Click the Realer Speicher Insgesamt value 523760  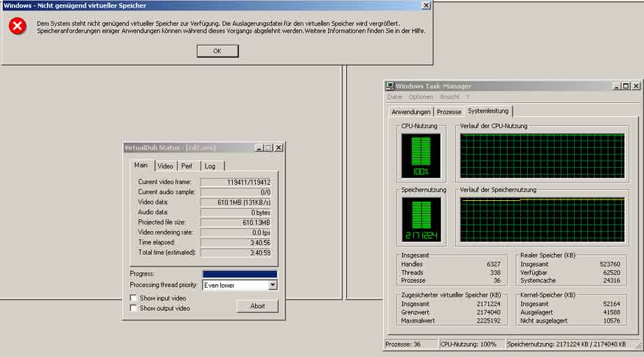[x=610, y=265]
